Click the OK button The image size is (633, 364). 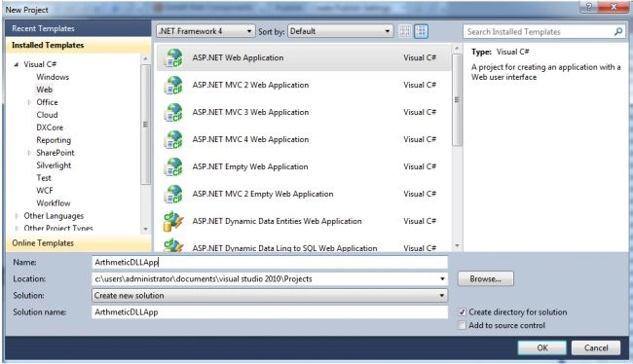click(x=541, y=347)
